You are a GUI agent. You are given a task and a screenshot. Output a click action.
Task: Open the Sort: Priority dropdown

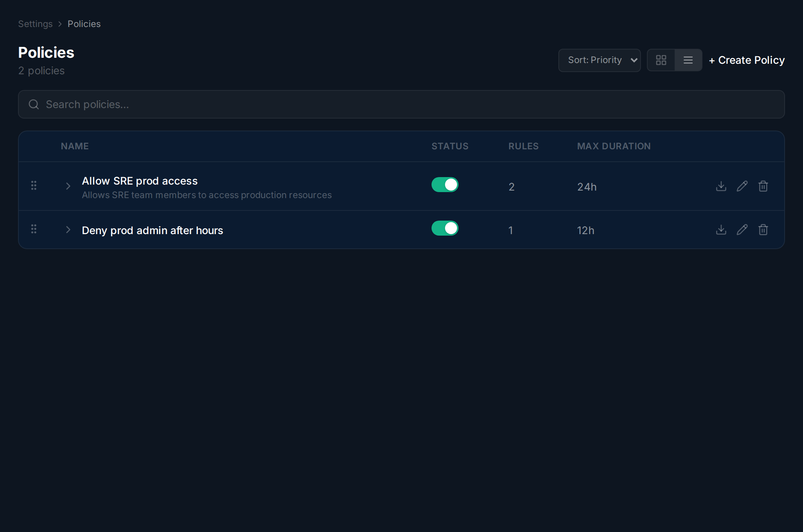point(600,60)
